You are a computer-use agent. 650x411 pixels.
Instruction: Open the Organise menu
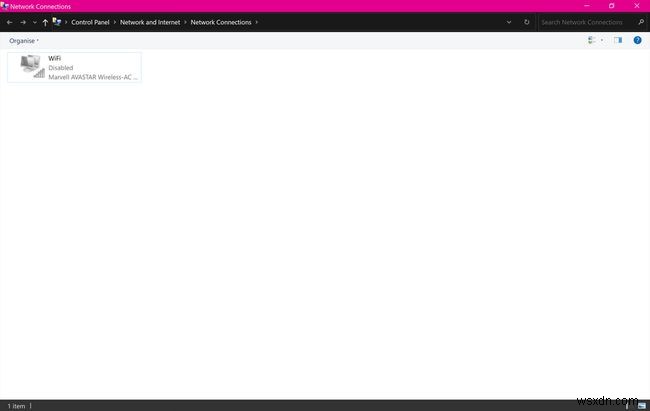(x=24, y=41)
